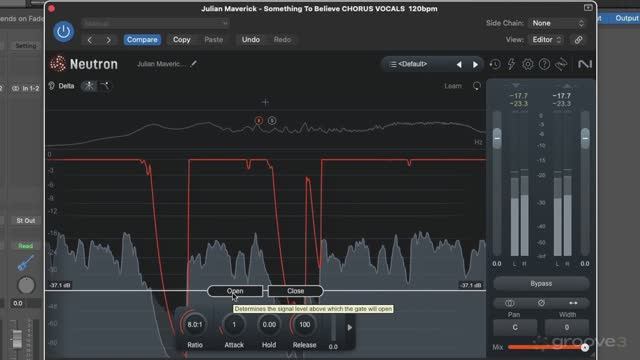Screen dimensions: 640x360
Task: Select previous Neutron preset triangle
Action: (459, 64)
